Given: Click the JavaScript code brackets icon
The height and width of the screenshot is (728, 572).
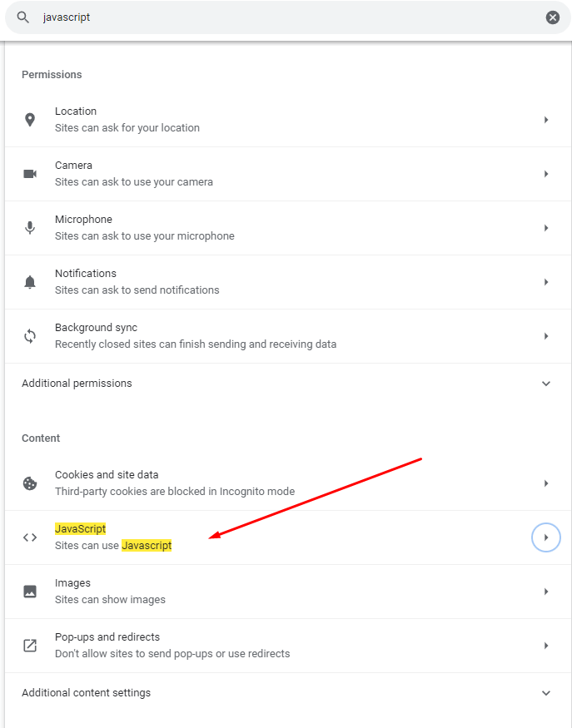Looking at the screenshot, I should point(30,537).
